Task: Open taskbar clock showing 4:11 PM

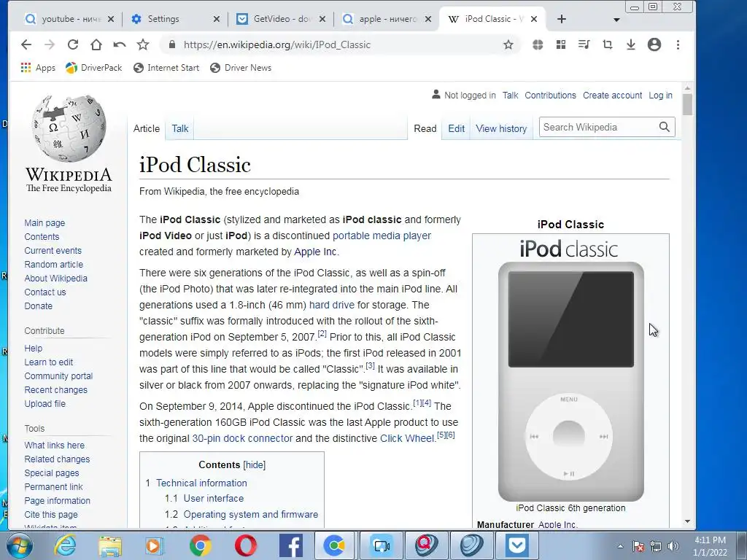Action: point(711,546)
